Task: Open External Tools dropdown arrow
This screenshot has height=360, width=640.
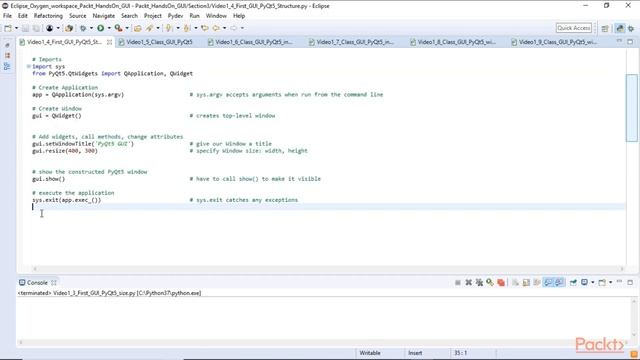Action: pos(127,28)
